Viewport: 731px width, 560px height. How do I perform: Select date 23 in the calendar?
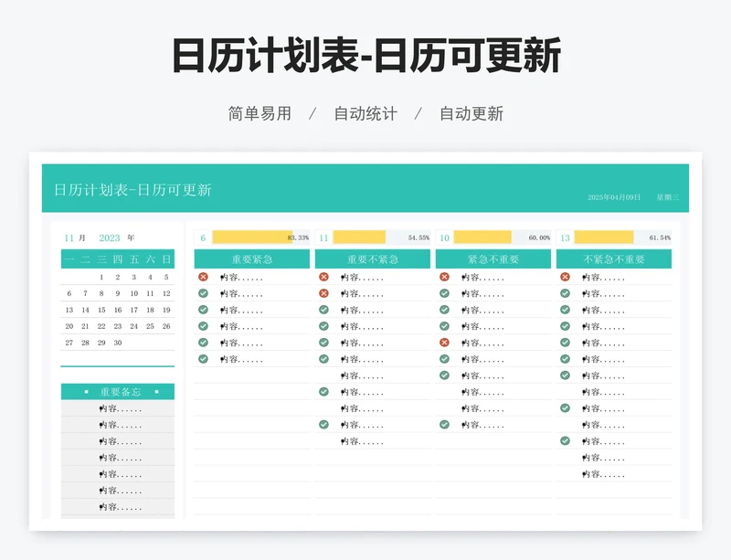(x=118, y=326)
